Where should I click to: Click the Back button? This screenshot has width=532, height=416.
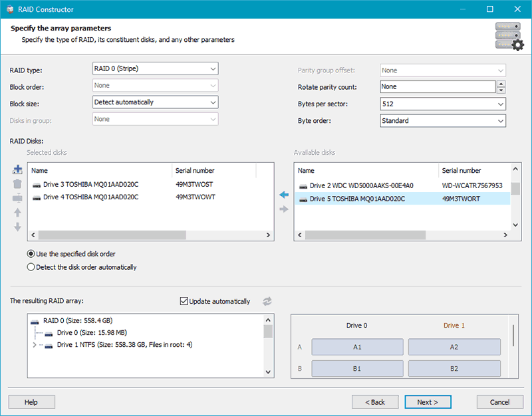pyautogui.click(x=375, y=402)
